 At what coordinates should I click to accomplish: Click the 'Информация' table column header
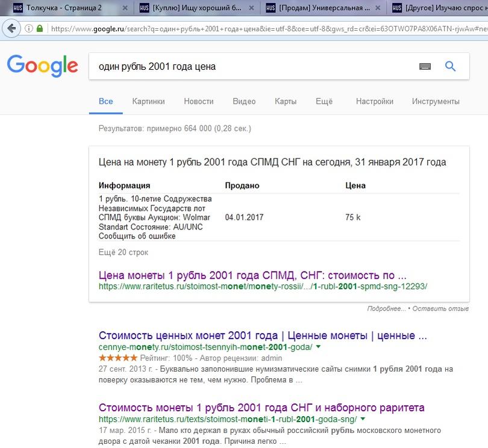pyautogui.click(x=124, y=185)
